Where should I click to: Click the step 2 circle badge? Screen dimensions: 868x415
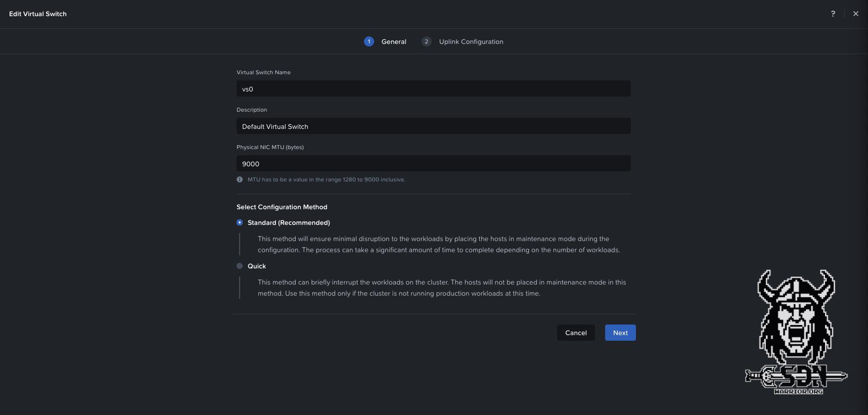426,41
